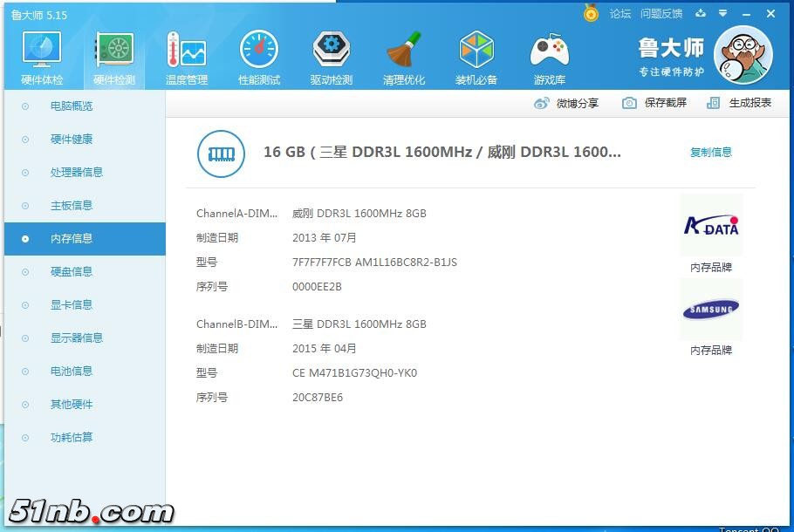The height and width of the screenshot is (532, 794).
Task: Open 显卡信息 graphics card section
Action: coord(72,305)
